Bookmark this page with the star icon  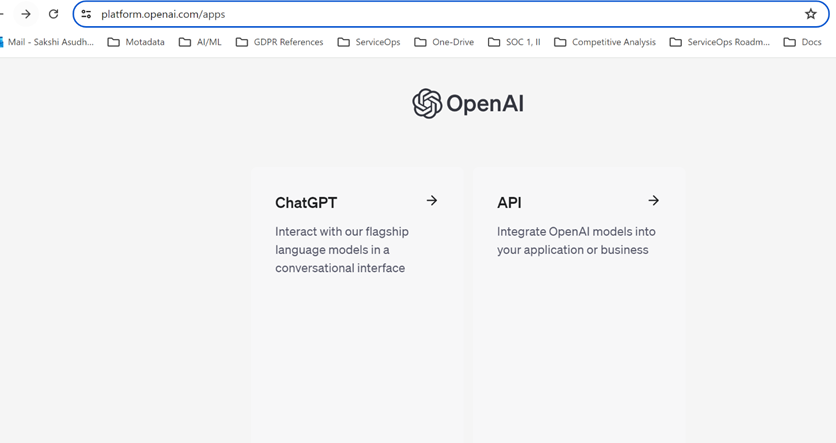click(x=811, y=14)
